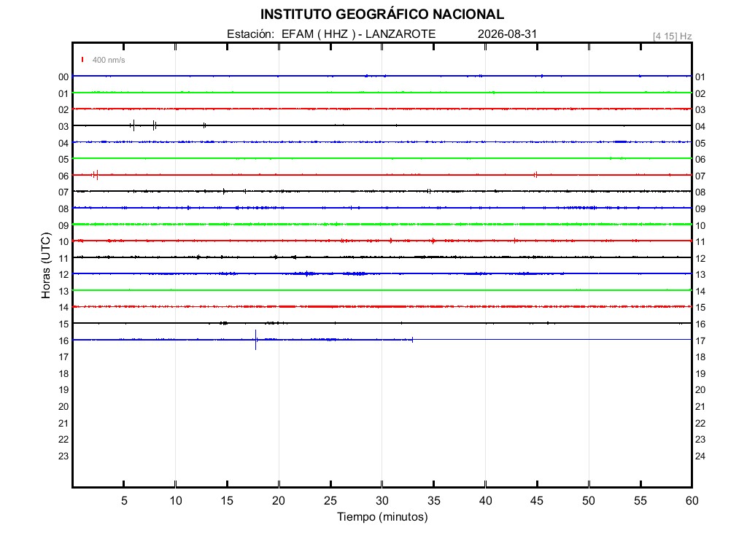Click the blue burst near minute 23 on the hour 12 trace
The image size is (747, 560).
coord(308,273)
